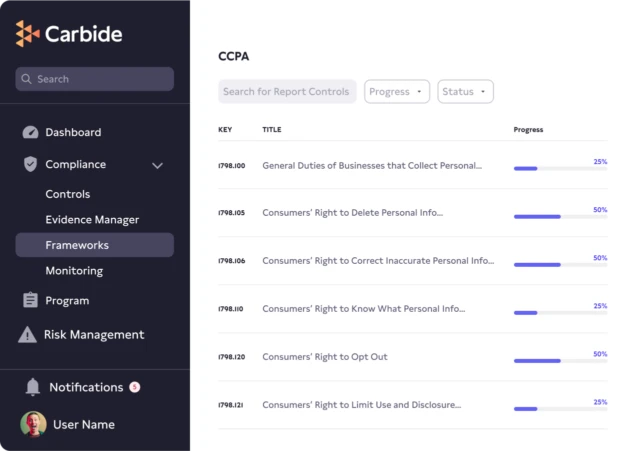Screen dimensions: 630x451
Task: Open Consumers' Right to Opt Out
Action: click(325, 357)
